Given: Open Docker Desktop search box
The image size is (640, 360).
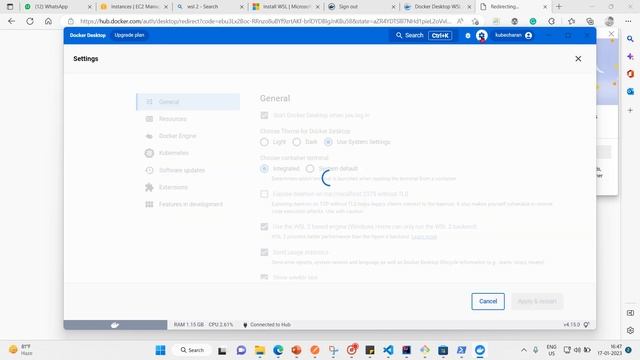Looking at the screenshot, I should (x=423, y=36).
